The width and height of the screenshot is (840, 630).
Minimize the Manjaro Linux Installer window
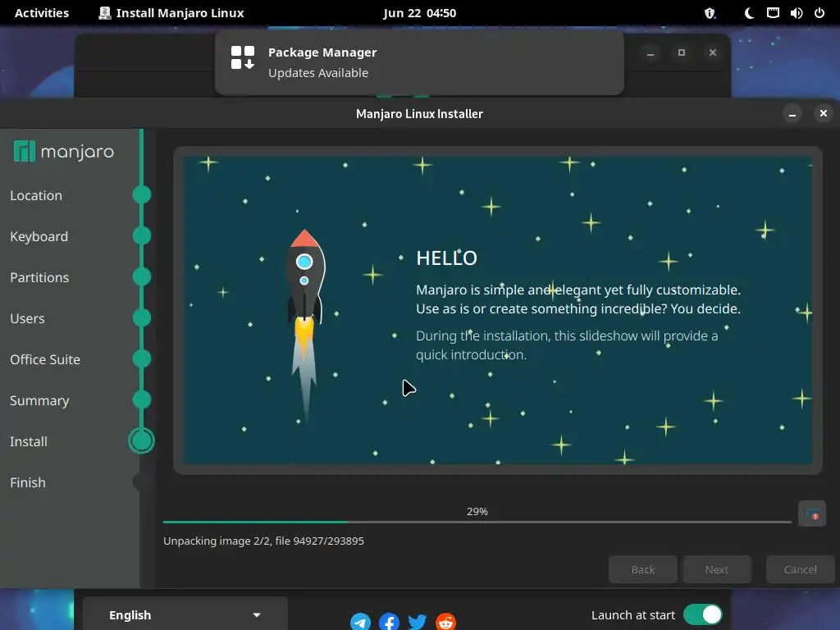(792, 113)
